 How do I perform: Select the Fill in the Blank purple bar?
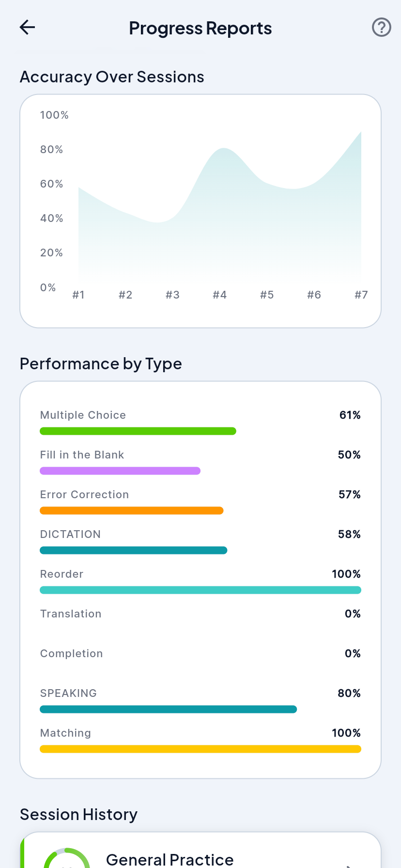tap(120, 471)
